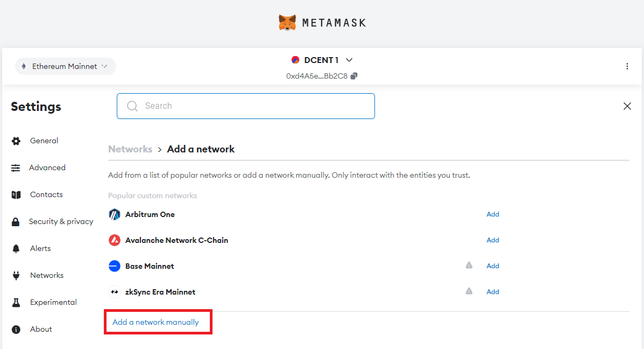Click the magnifier icon in Search
The width and height of the screenshot is (644, 349).
click(x=132, y=106)
